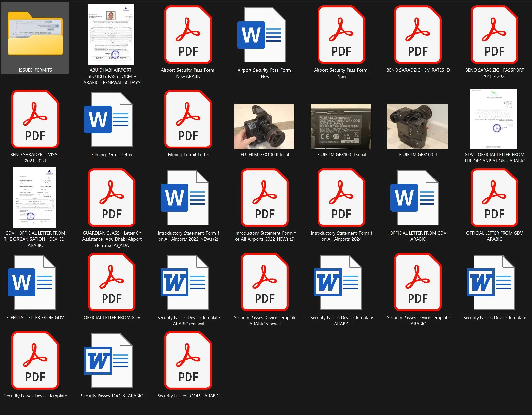
Task: Select the BENO SARADZIC - VISA PDF file
Action: (x=35, y=119)
